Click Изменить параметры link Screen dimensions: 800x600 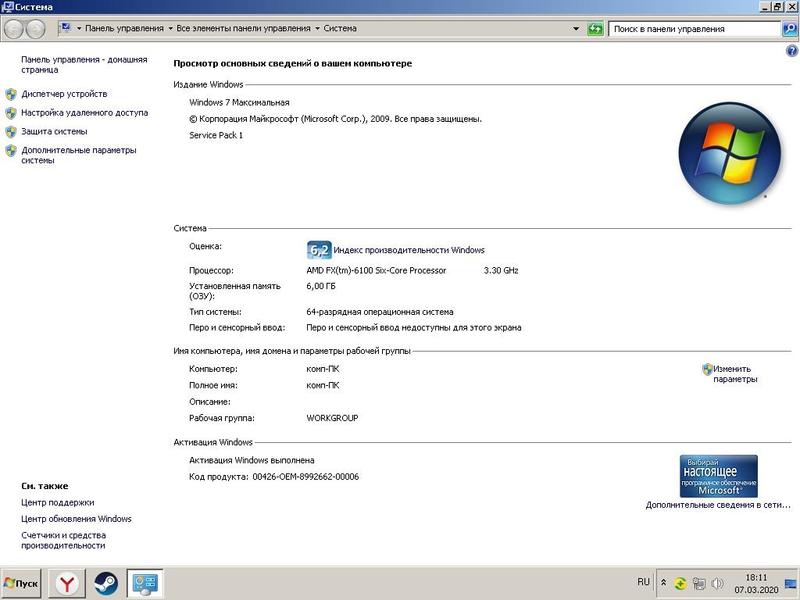(735, 374)
